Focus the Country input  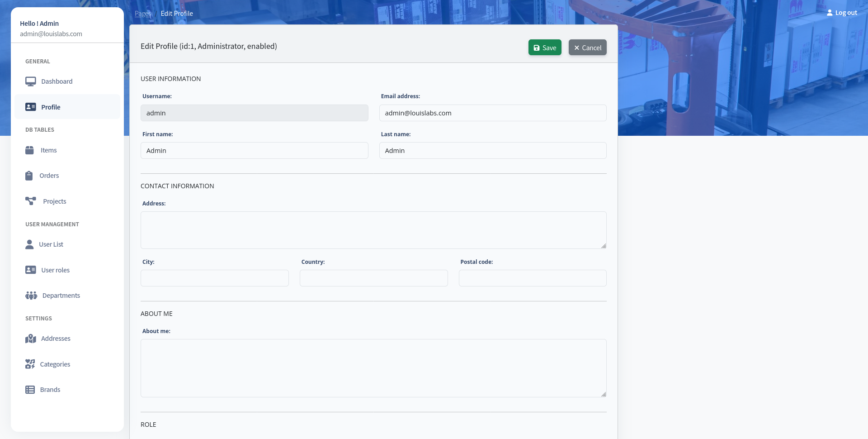pyautogui.click(x=374, y=278)
